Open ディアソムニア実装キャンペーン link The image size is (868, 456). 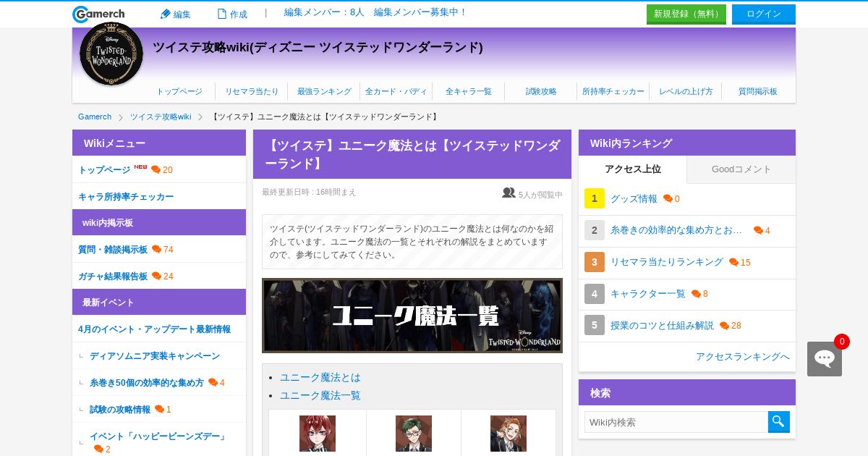(x=155, y=356)
